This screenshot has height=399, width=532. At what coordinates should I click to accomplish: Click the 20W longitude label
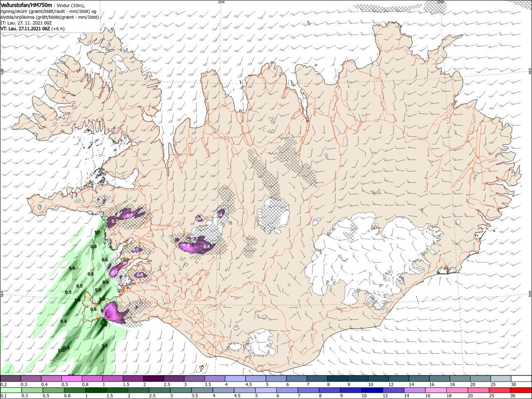[221, 2]
